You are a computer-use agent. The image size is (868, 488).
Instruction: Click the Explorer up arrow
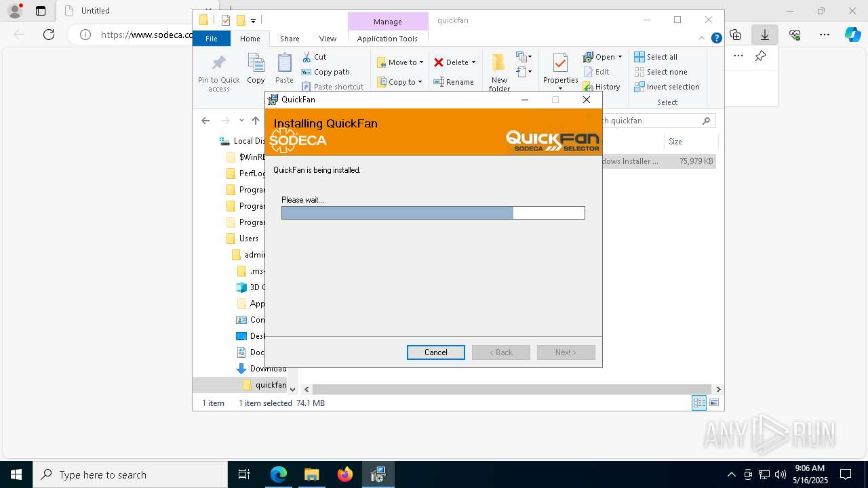click(x=255, y=121)
